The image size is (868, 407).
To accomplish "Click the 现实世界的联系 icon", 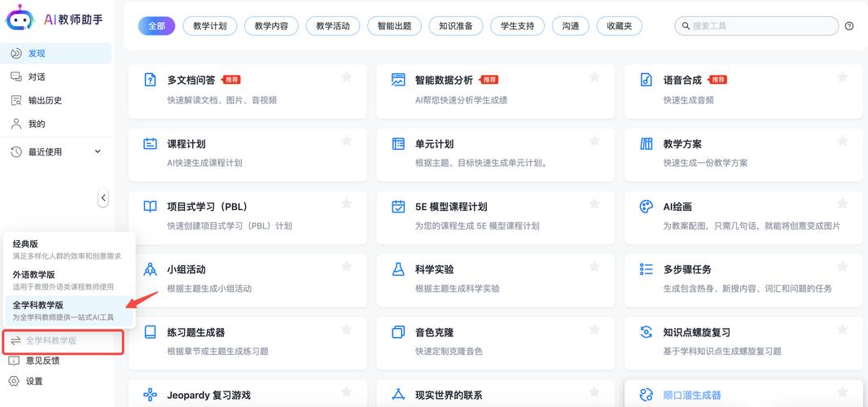I will 398,395.
